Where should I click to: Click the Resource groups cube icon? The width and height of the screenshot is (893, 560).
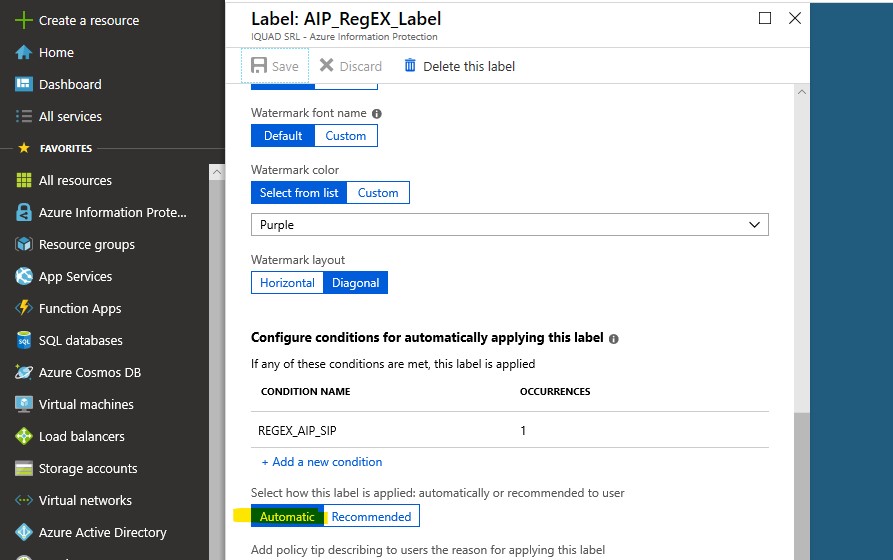click(23, 244)
